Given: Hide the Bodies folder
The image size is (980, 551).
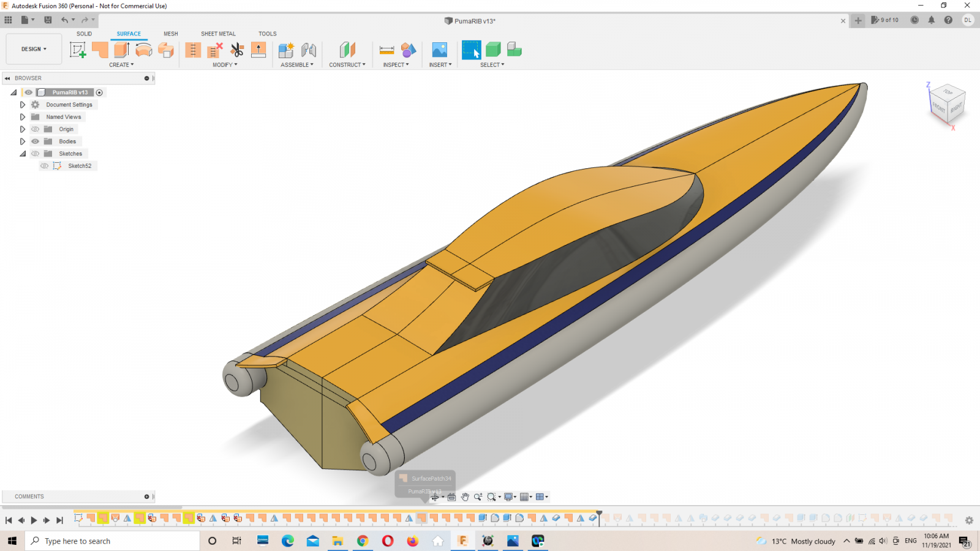Looking at the screenshot, I should (x=36, y=141).
